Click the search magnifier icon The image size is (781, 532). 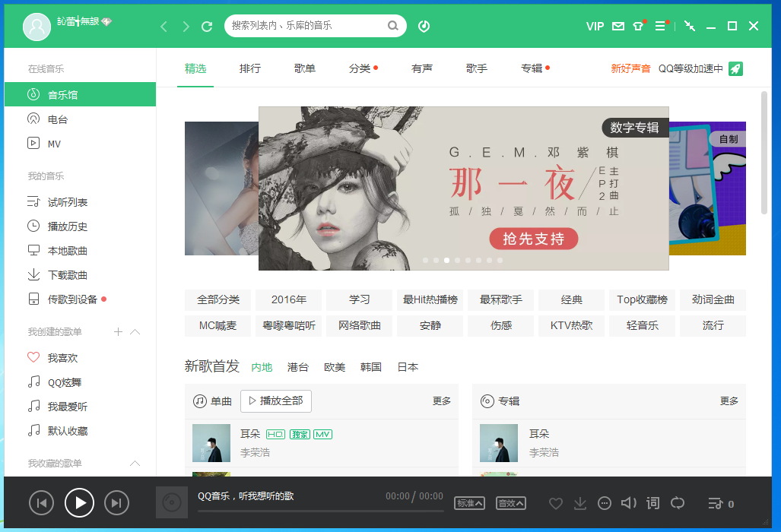tap(393, 25)
